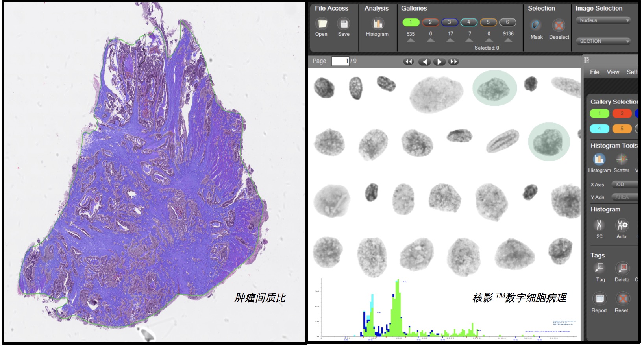
Task: Open the SECTION dropdown
Action: (603, 41)
